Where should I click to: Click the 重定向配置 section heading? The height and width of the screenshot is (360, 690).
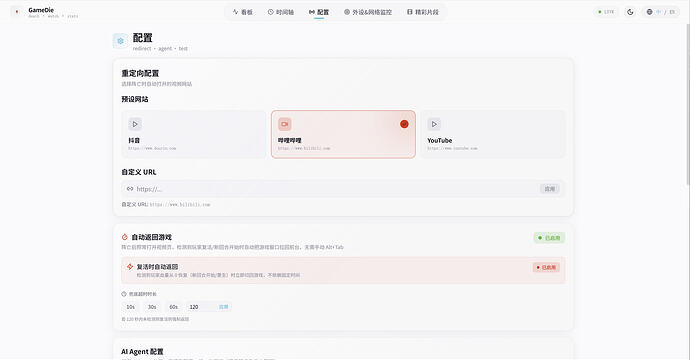tap(140, 73)
